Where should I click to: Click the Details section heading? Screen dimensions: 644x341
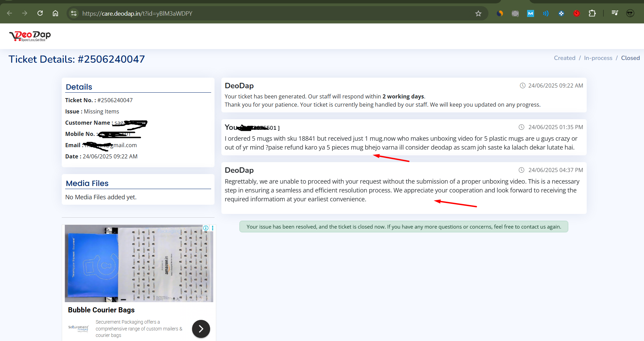pyautogui.click(x=79, y=87)
